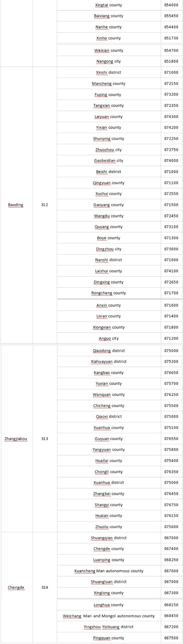This screenshot has width=183, height=644.
Task: Select the Anguo city cell
Action: click(109, 338)
